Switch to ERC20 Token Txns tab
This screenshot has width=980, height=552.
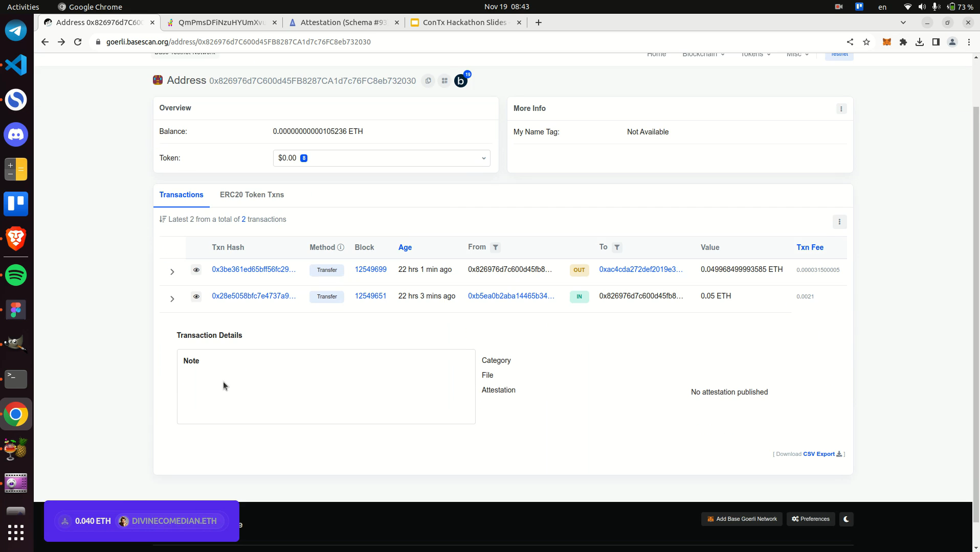252,195
